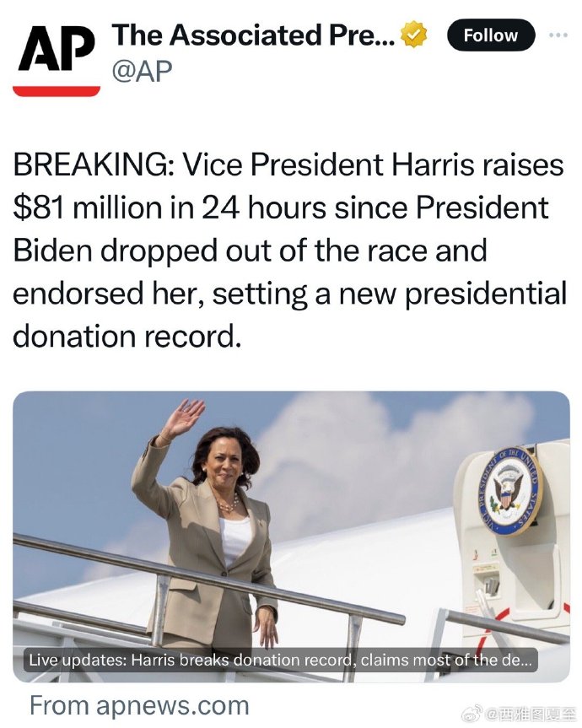Visit the 'From apnews.com' source link
Image resolution: width=582 pixels, height=728 pixels.
(139, 705)
